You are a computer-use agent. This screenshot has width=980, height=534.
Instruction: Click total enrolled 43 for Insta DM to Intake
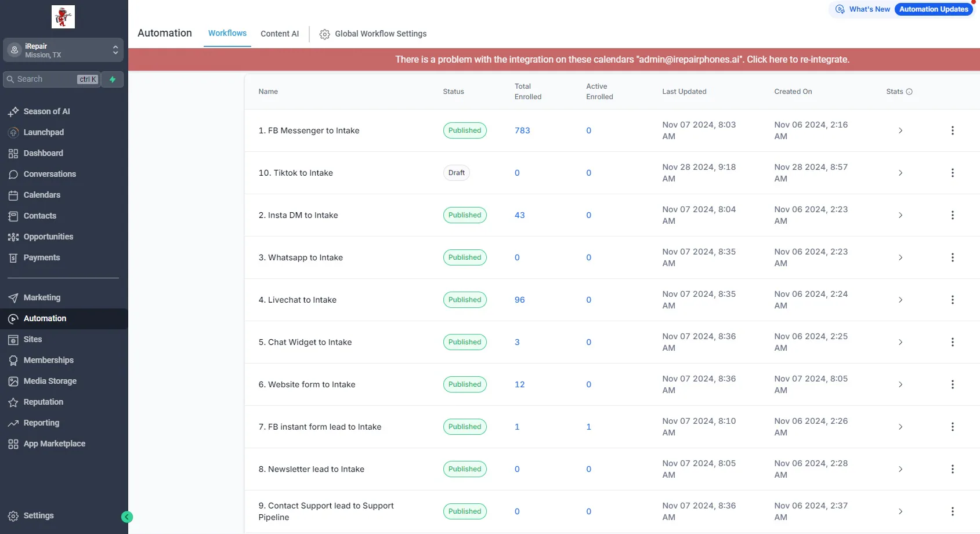point(519,215)
